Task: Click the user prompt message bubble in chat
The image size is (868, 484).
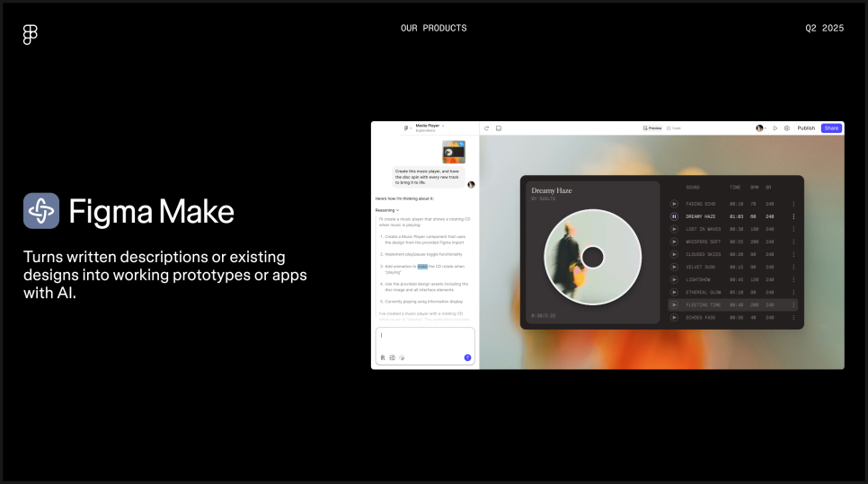Action: point(428,177)
